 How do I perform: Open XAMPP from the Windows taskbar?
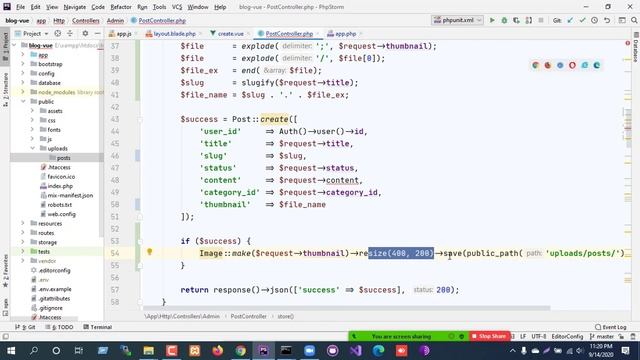click(195, 351)
